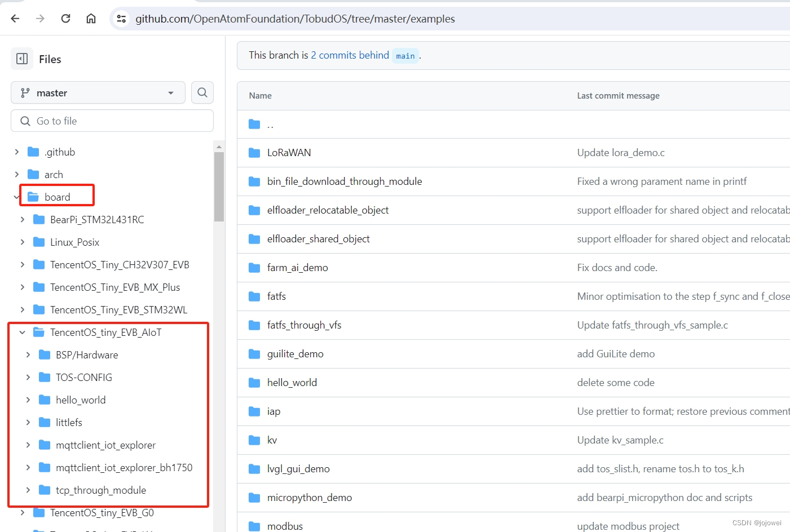Expand TencentOS_Tiny_EVB_STM32WL chevron

pyautogui.click(x=23, y=309)
